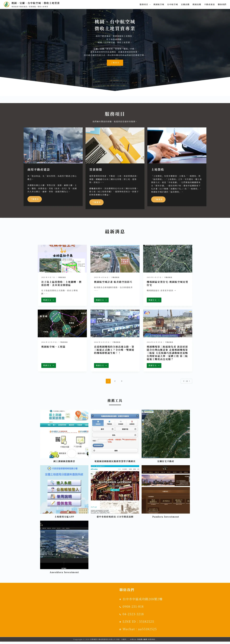Select the 桃園高鐵 nav item
The width and height of the screenshot is (230, 644).
[197, 5]
